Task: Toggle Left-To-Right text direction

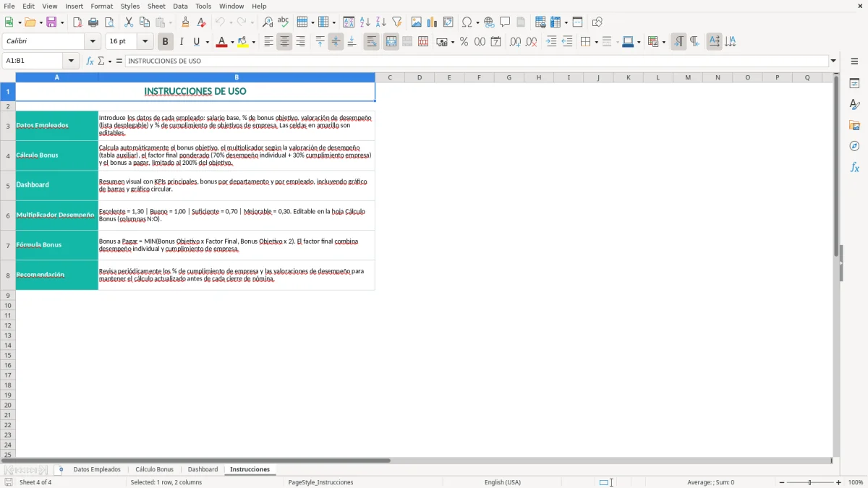Action: pos(678,42)
